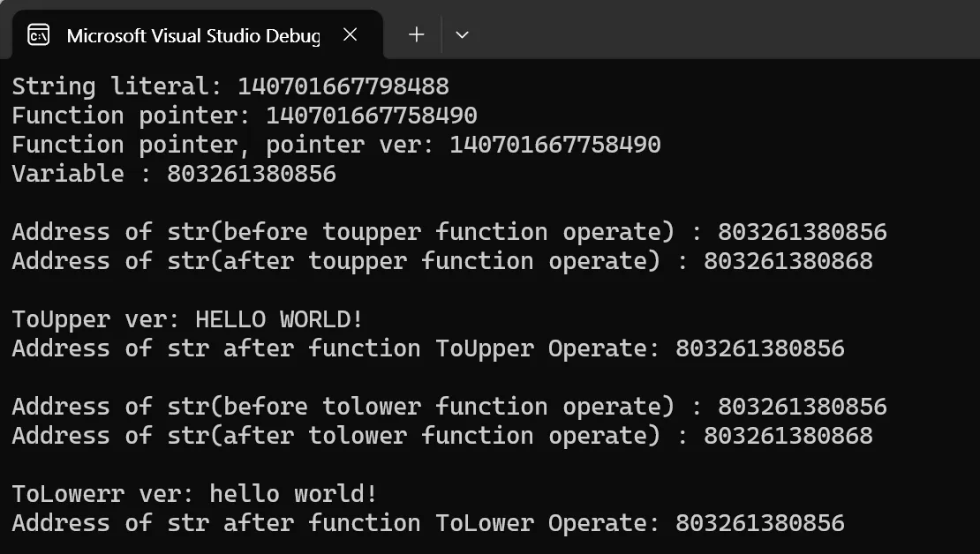
Task: Close the Microsoft Visual Studio Debug tab
Action: point(350,34)
